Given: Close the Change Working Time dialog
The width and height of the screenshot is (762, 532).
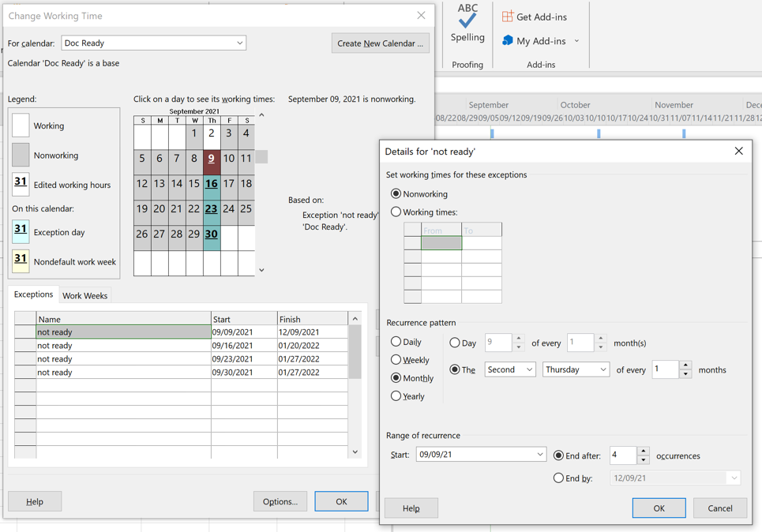Looking at the screenshot, I should coord(422,16).
